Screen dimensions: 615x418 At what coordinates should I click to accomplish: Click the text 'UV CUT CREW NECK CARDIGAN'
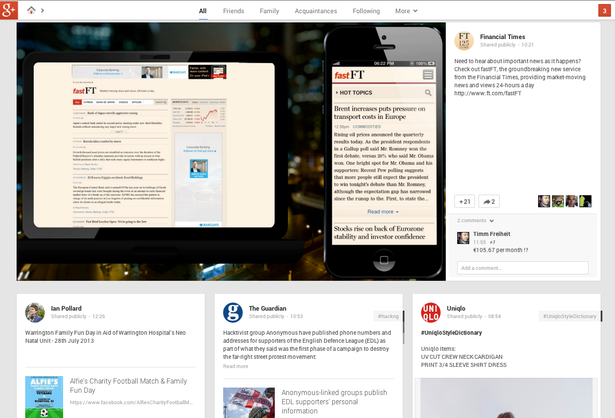462,357
